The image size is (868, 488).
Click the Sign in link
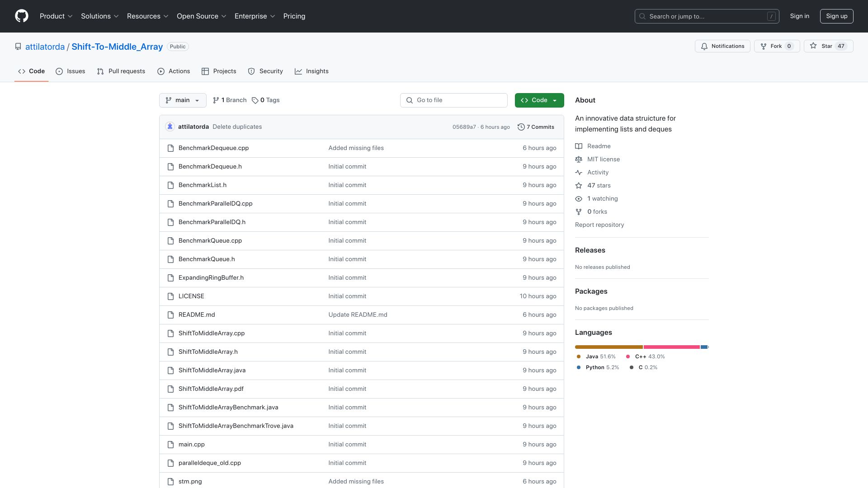[x=799, y=16]
